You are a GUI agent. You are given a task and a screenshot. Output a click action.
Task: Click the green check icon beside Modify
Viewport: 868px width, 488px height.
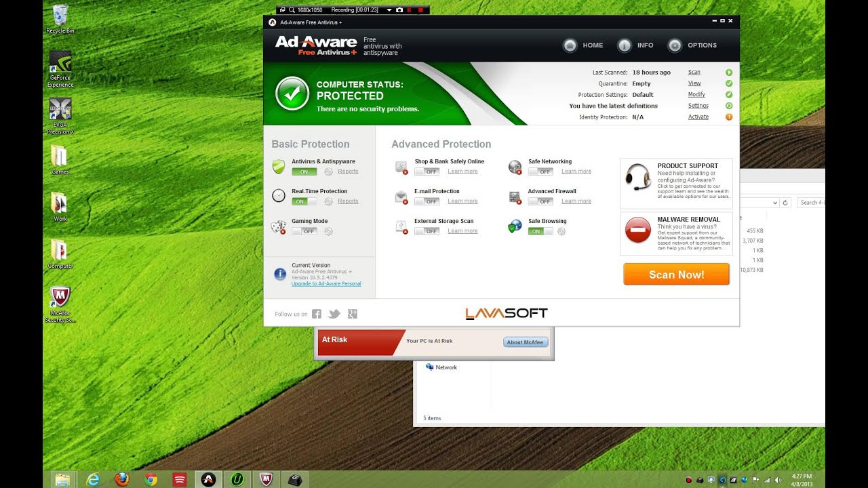pos(729,95)
